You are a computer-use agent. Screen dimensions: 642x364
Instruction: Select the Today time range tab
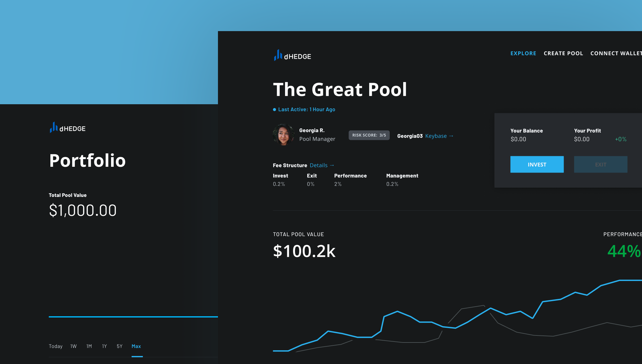pyautogui.click(x=56, y=346)
